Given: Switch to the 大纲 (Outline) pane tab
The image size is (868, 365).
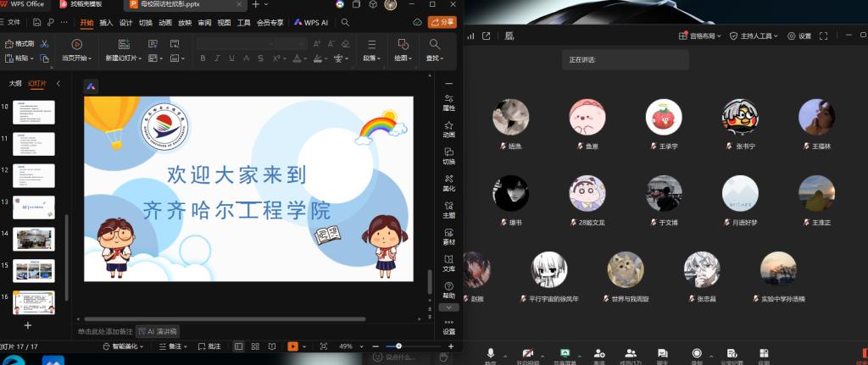Looking at the screenshot, I should 15,84.
